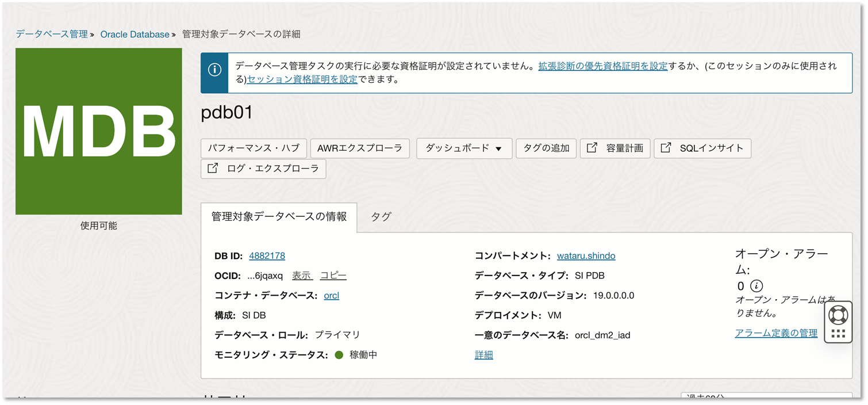Viewport: 868px width, 405px height.
Task: Open the ダッシュボード dropdown
Action: point(464,148)
